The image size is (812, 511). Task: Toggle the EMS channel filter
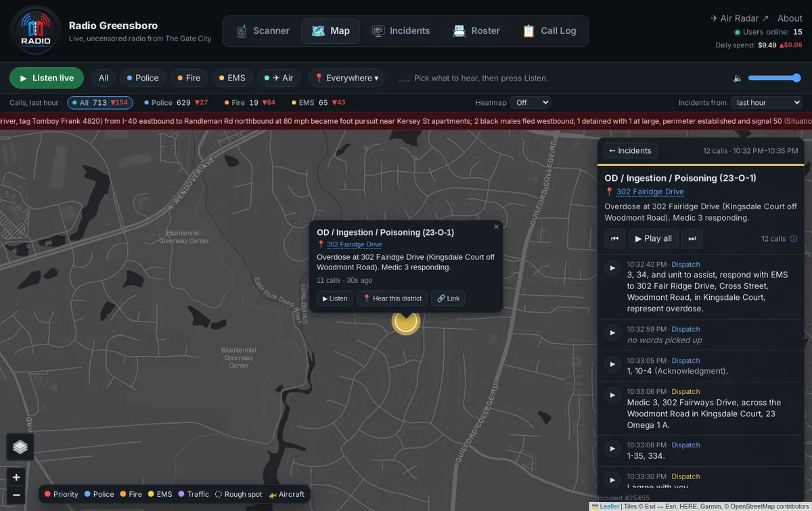pos(231,78)
